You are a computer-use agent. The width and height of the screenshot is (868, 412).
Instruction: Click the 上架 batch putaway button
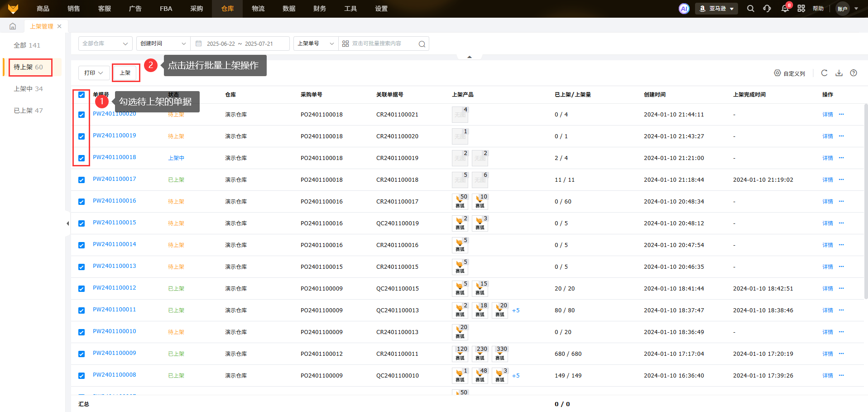pyautogui.click(x=125, y=73)
